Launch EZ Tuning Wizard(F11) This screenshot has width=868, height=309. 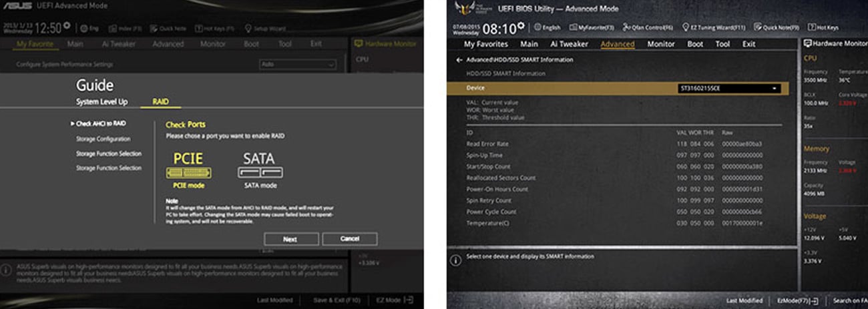click(714, 27)
